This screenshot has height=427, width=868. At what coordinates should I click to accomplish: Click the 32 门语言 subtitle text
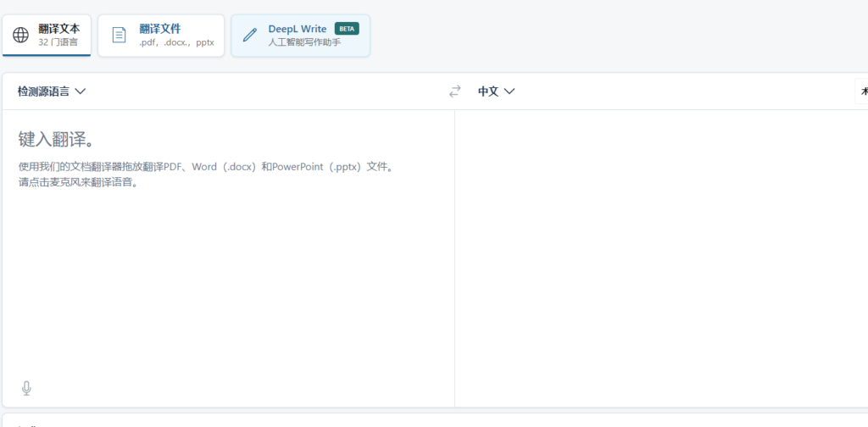58,42
